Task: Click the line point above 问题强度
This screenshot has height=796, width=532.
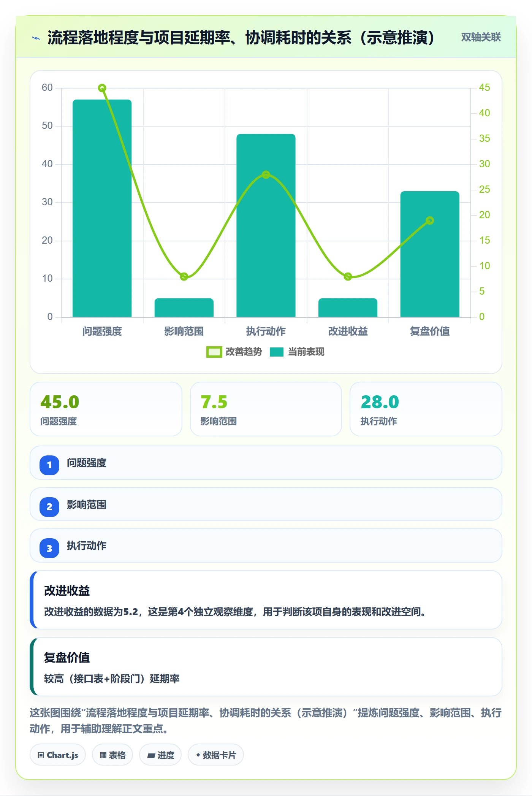Action: [102, 88]
